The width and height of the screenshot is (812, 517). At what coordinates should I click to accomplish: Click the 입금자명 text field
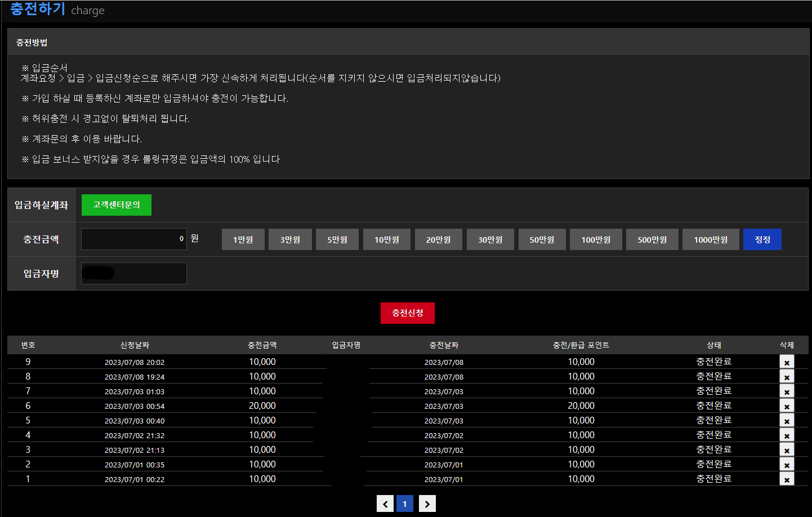pyautogui.click(x=134, y=274)
